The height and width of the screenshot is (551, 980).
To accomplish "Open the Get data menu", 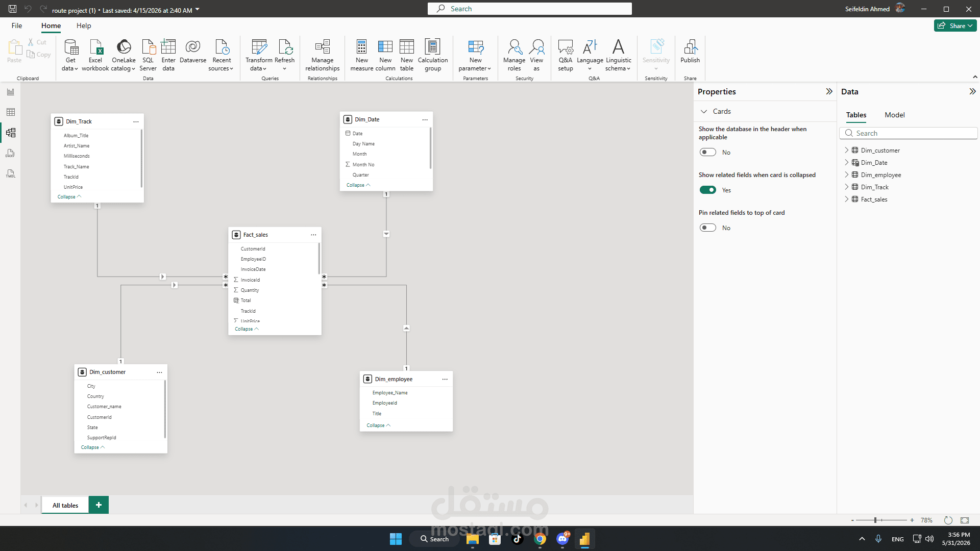I will point(70,55).
